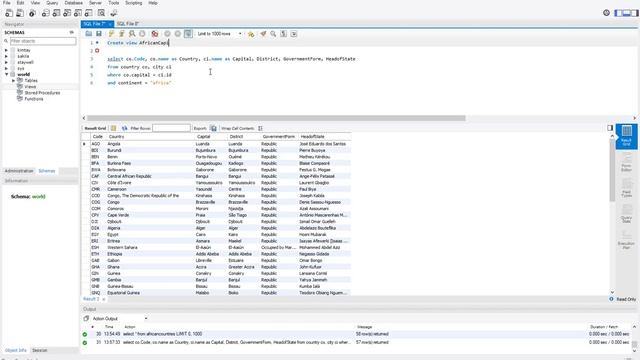This screenshot has width=640, height=360.
Task: Open find panel magnifier in editor toolbar
Action: [273, 34]
